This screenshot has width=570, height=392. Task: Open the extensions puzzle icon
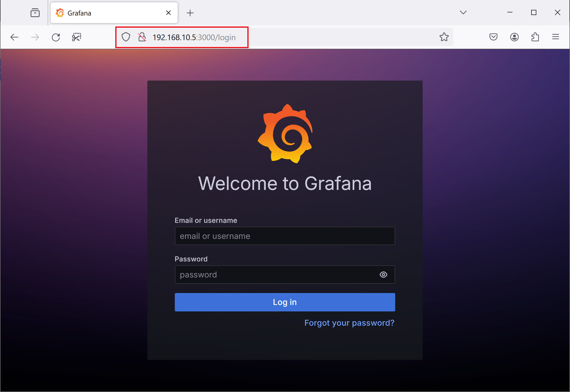pos(535,37)
